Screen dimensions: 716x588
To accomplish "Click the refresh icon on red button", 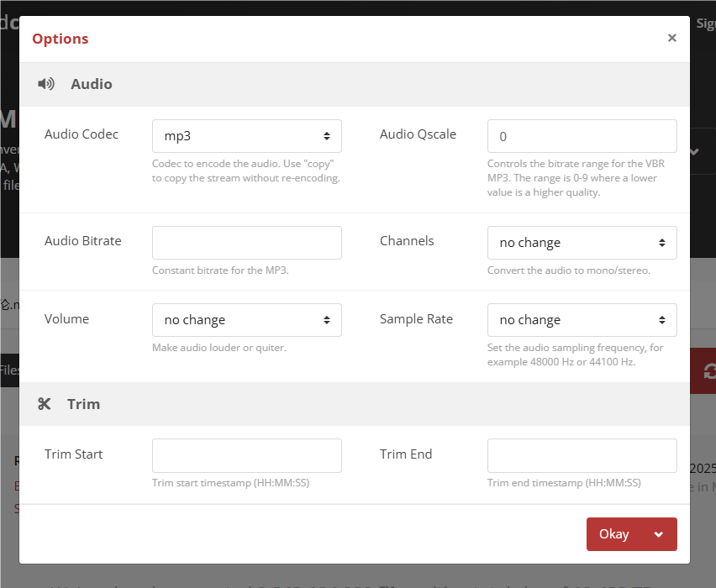I will coord(709,370).
